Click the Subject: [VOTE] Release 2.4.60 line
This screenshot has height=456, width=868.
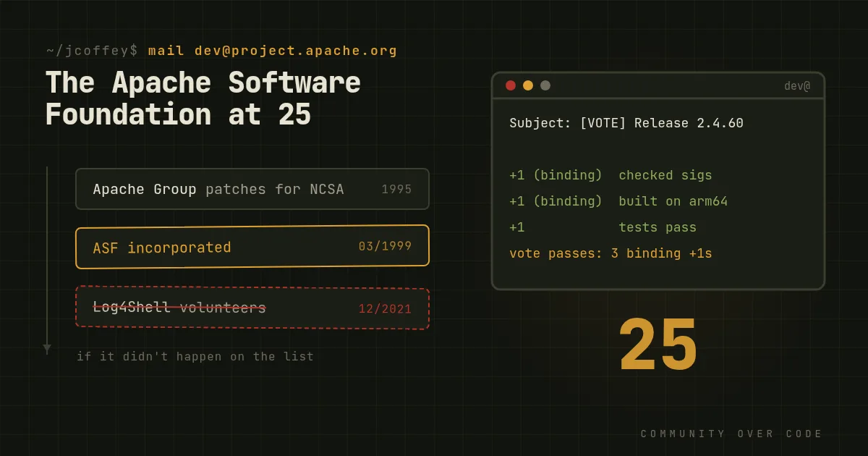[626, 123]
